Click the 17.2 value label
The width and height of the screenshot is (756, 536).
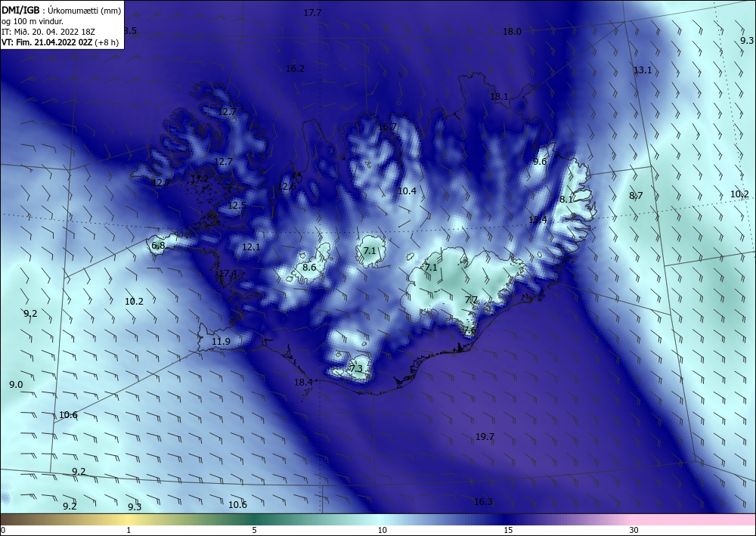click(x=200, y=179)
